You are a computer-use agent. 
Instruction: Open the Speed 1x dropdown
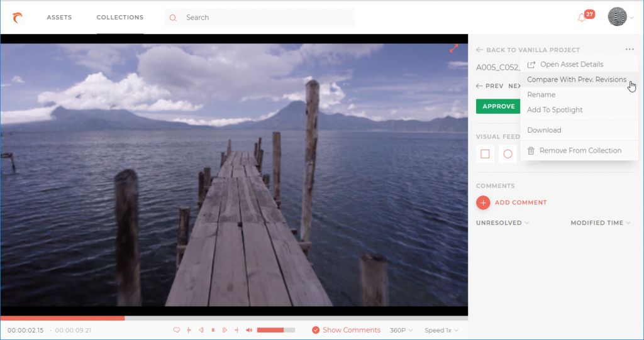(441, 330)
